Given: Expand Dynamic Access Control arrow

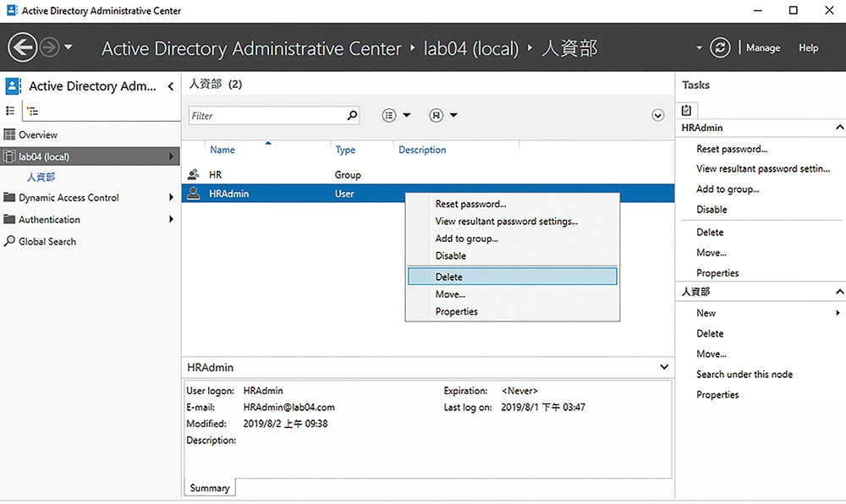Looking at the screenshot, I should pos(171,197).
